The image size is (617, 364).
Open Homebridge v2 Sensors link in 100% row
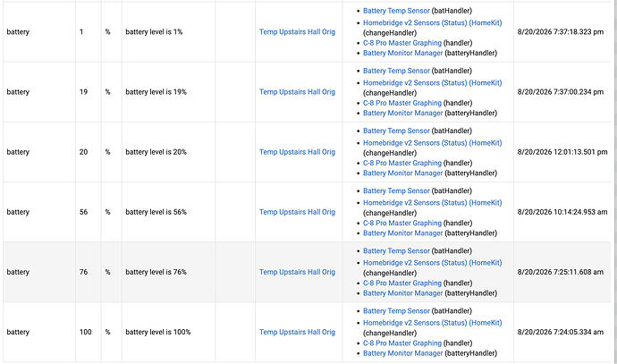click(x=433, y=323)
